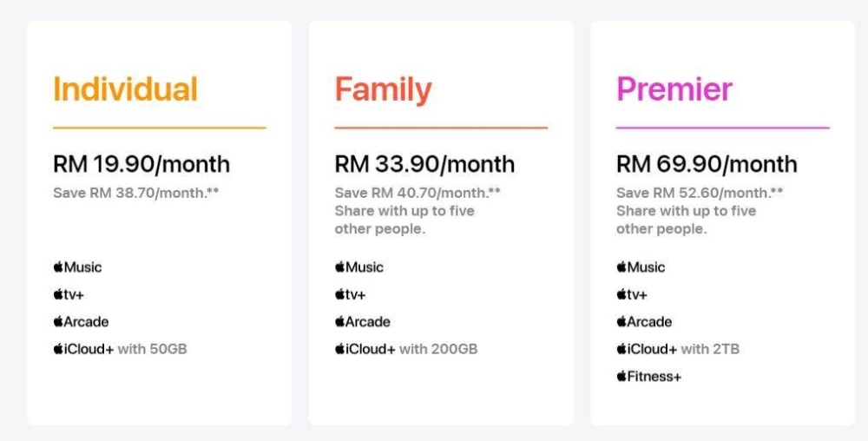Select Apple tv+ logo in Family plan

(351, 294)
